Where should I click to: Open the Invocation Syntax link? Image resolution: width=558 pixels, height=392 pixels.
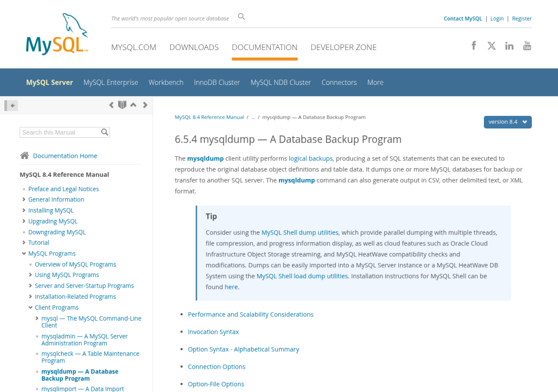point(213,332)
